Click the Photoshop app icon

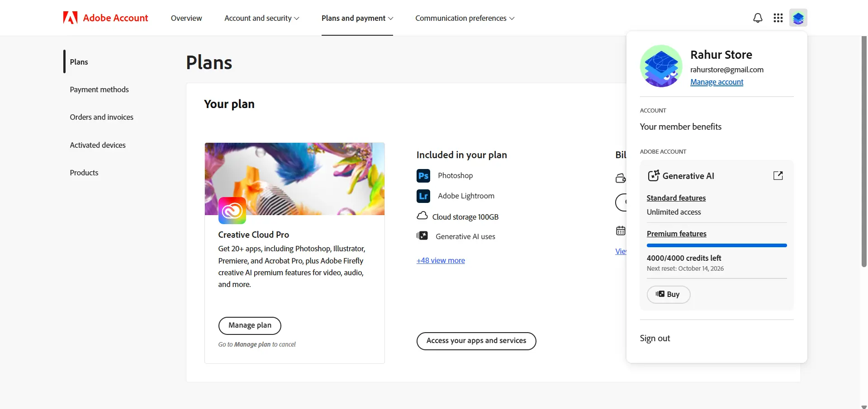(x=423, y=176)
